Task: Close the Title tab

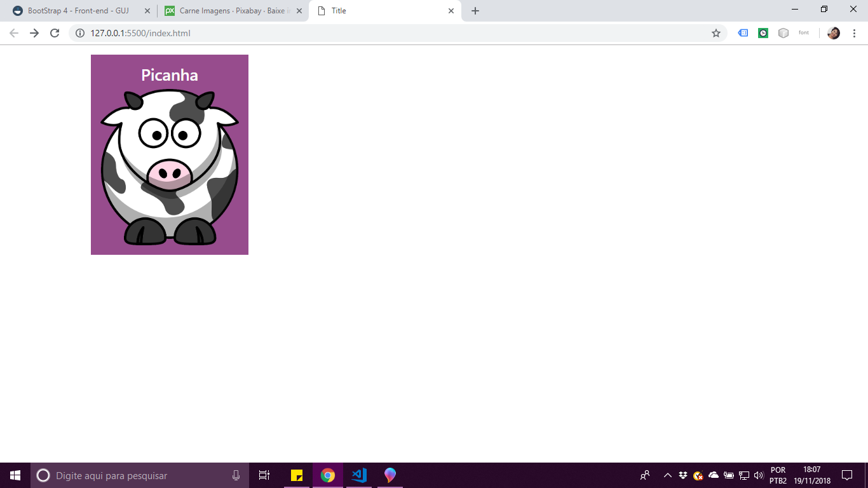Action: pos(451,11)
